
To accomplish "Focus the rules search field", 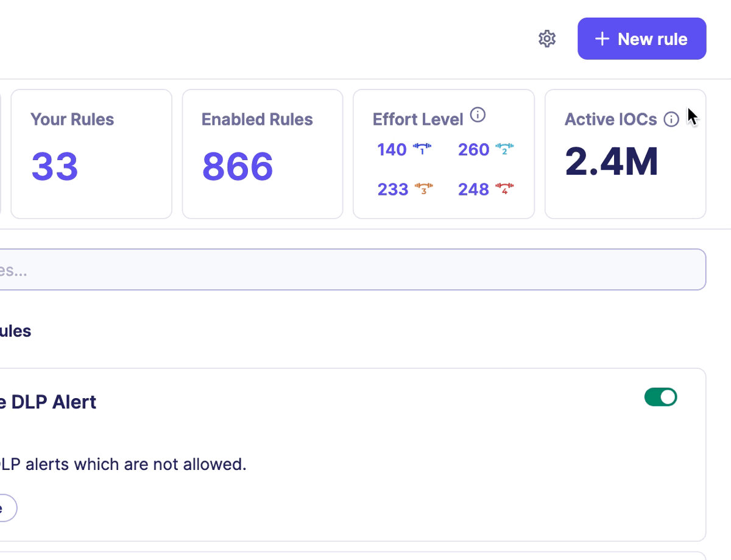I will [x=353, y=270].
